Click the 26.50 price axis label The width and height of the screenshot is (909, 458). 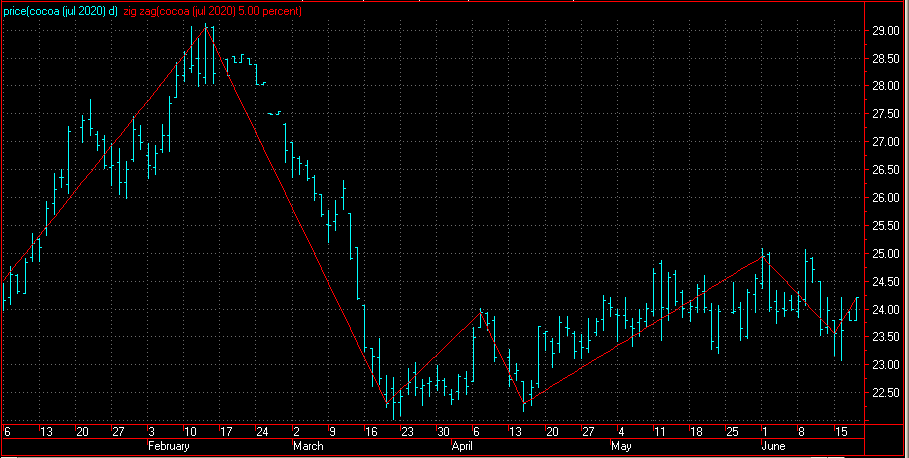[x=886, y=170]
